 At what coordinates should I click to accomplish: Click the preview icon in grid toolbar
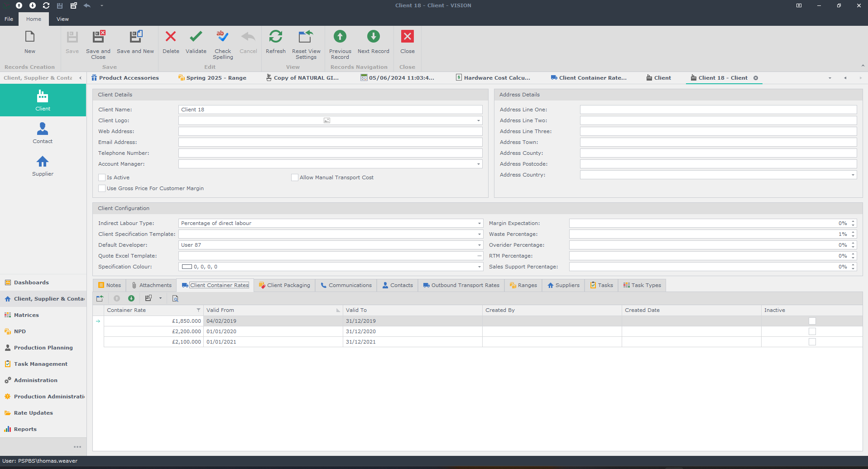click(x=175, y=298)
